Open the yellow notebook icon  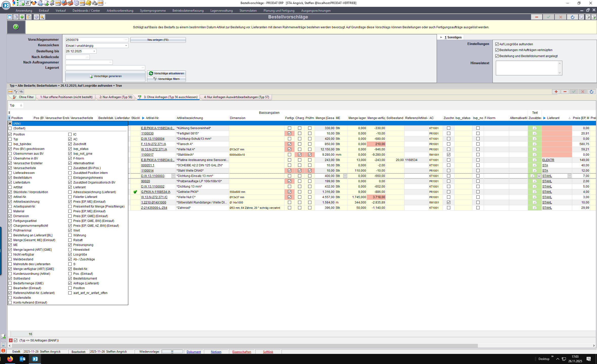(x=88, y=3)
